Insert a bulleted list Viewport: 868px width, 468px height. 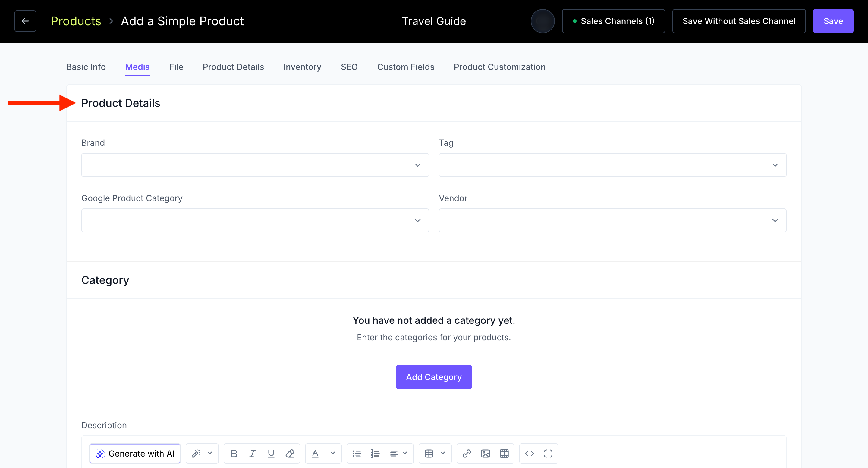pyautogui.click(x=357, y=454)
